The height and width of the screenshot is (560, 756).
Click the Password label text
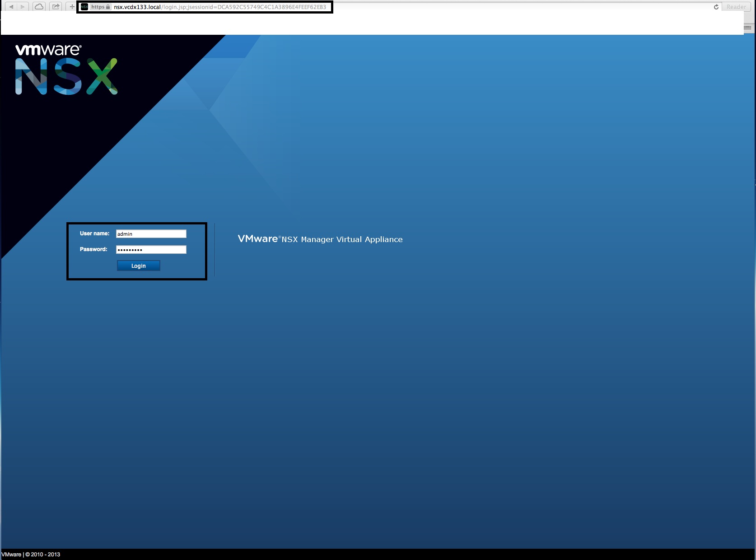click(93, 249)
